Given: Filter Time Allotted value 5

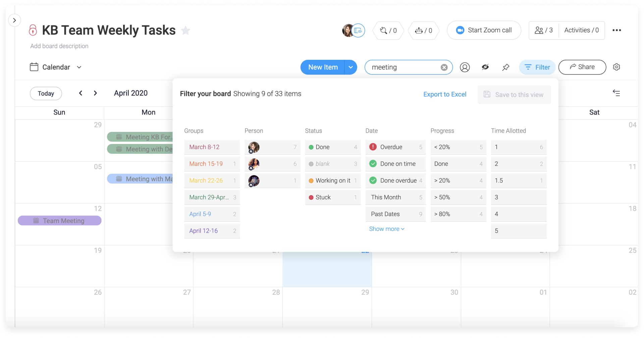Looking at the screenshot, I should click(x=519, y=231).
